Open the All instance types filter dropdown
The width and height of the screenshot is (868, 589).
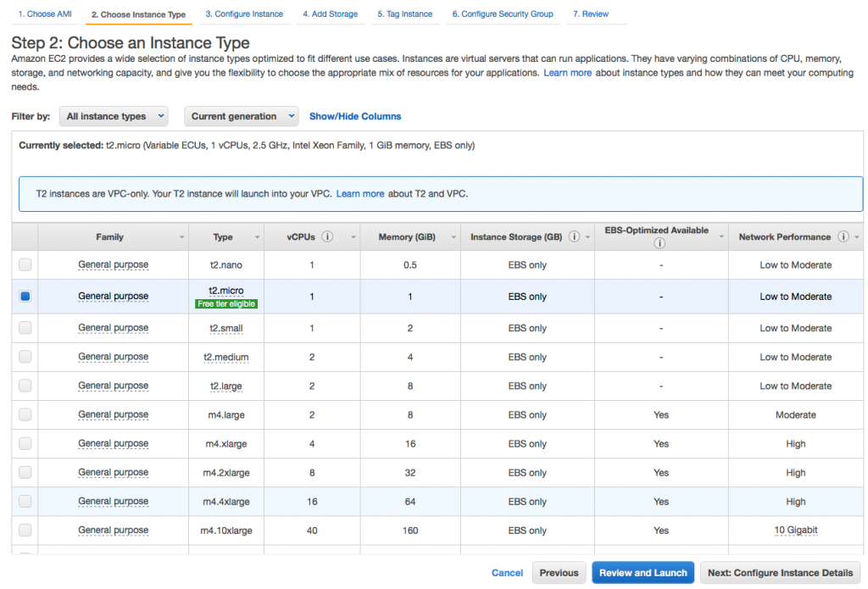pyautogui.click(x=114, y=116)
